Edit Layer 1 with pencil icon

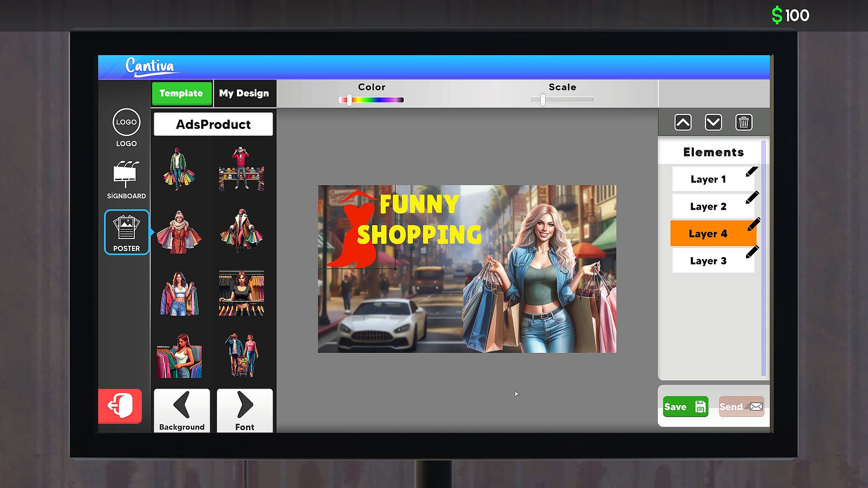[x=752, y=172]
